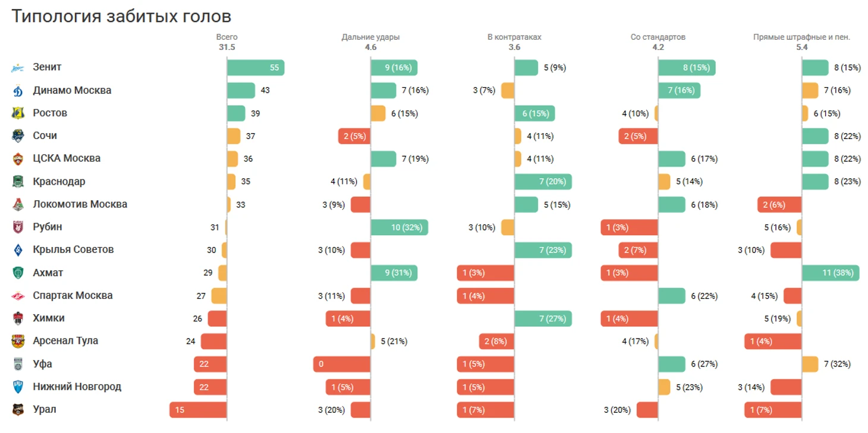This screenshot has width=868, height=433.
Task: Select the 'Всего' column header
Action: coord(227,37)
